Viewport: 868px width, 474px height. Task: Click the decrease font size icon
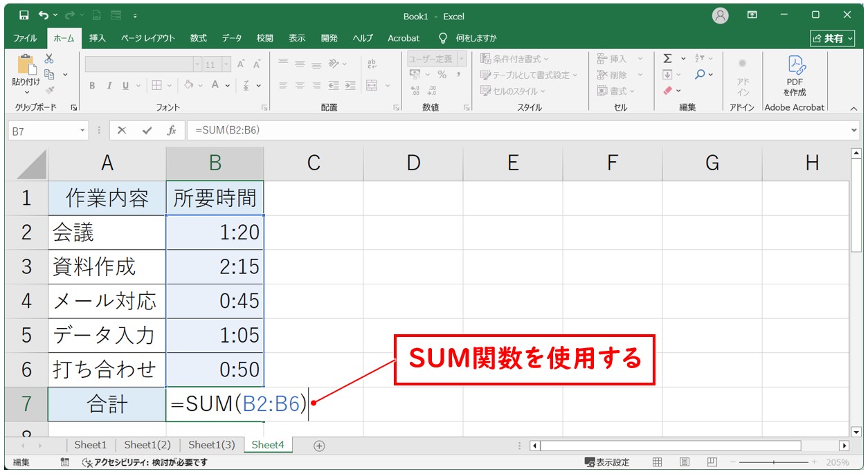click(x=257, y=64)
